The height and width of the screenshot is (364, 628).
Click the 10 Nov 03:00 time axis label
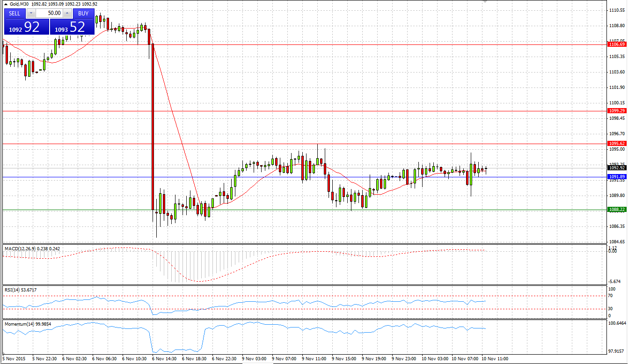pos(435,359)
